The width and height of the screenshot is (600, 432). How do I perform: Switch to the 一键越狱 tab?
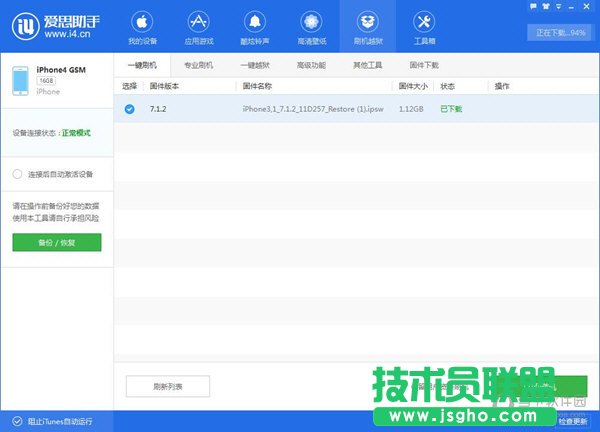pos(255,65)
